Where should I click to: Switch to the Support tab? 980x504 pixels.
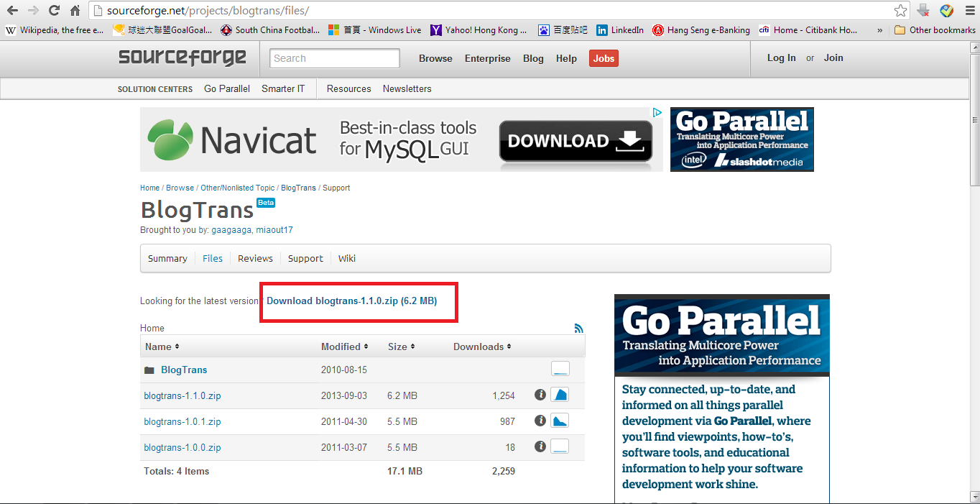(305, 258)
